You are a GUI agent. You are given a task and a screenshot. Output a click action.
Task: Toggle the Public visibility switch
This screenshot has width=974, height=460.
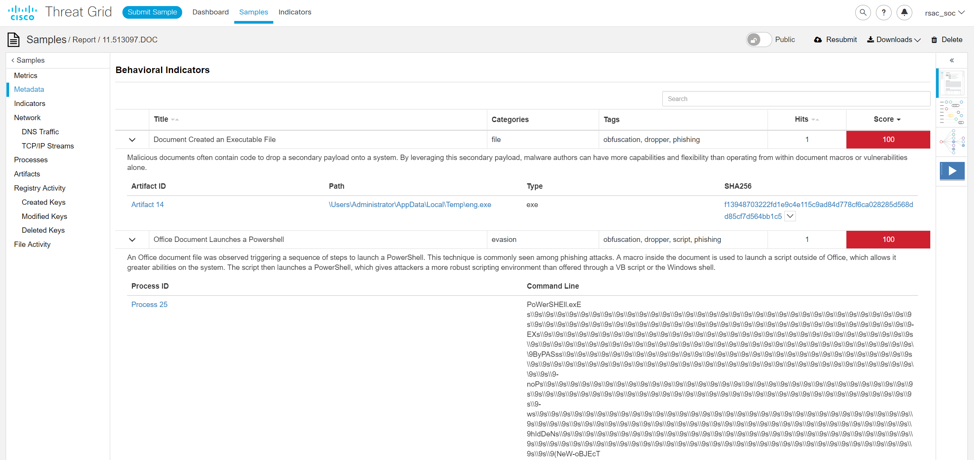758,40
